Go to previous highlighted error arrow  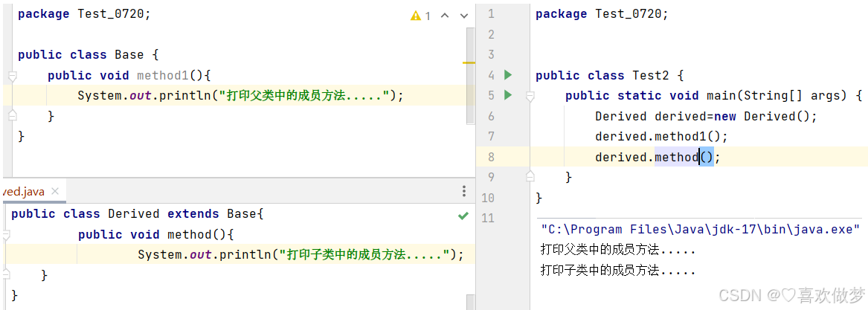444,16
